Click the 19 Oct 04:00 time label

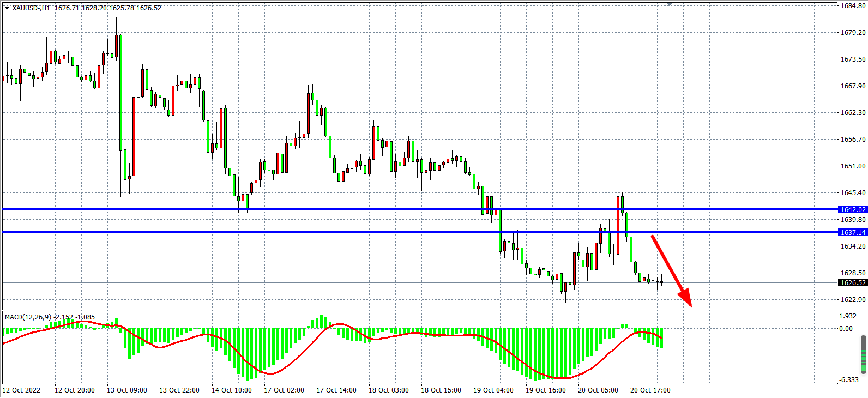pyautogui.click(x=493, y=390)
